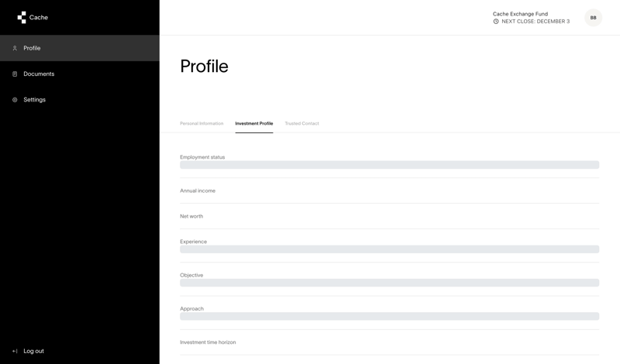Click the Log out arrow icon

(15, 351)
